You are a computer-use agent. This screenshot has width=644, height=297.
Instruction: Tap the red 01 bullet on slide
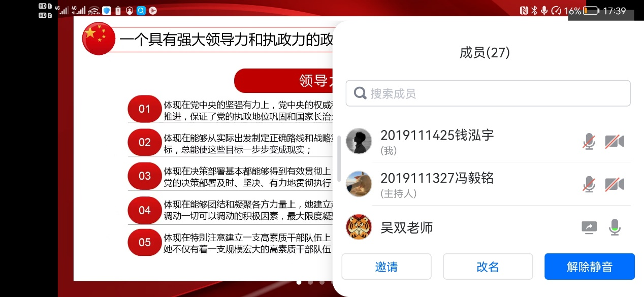pyautogui.click(x=145, y=109)
